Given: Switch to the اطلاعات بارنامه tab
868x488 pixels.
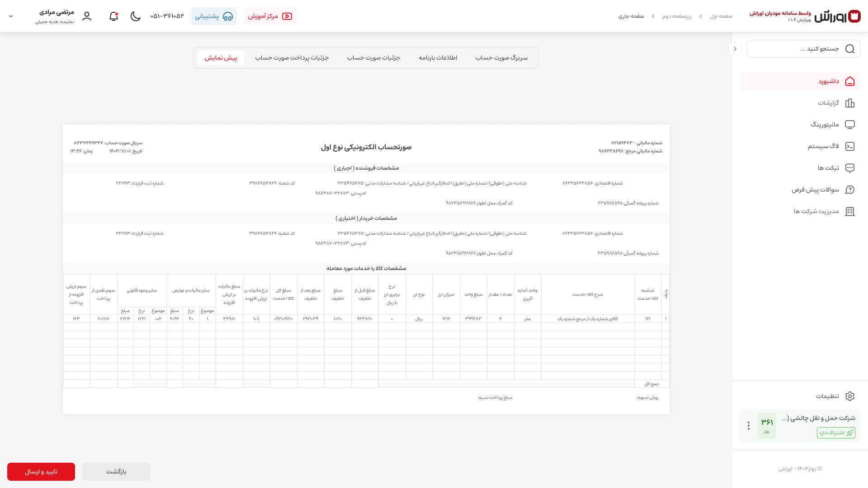Looking at the screenshot, I should tap(438, 58).
